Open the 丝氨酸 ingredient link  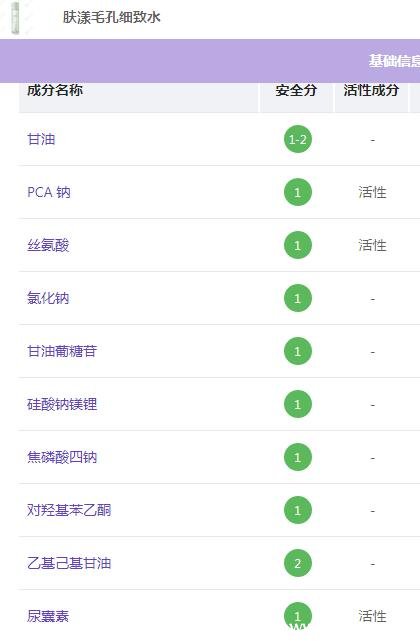pyautogui.click(x=48, y=245)
